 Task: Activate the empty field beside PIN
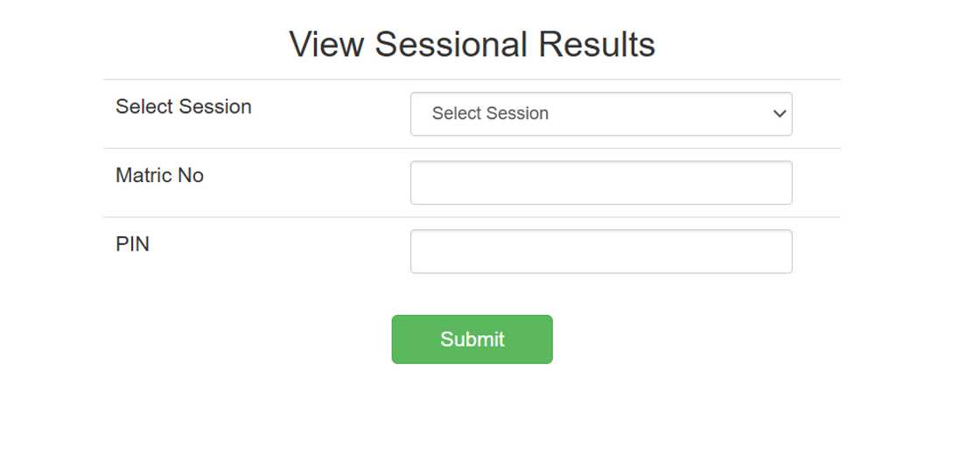tap(600, 251)
